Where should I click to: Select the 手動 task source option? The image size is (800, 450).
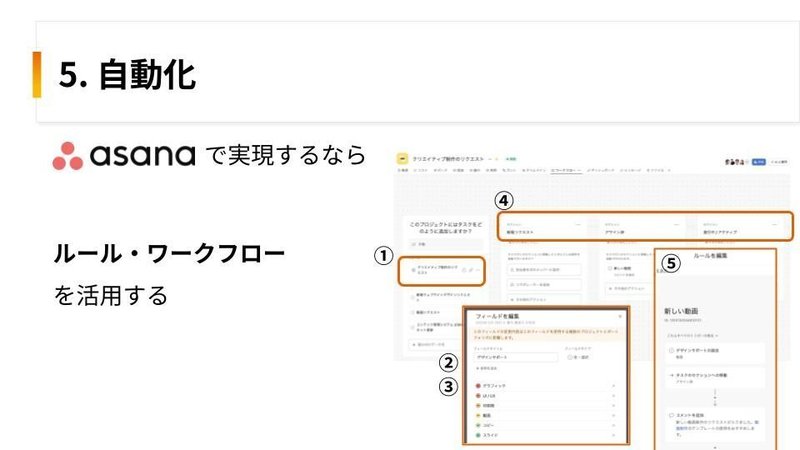tap(445, 244)
